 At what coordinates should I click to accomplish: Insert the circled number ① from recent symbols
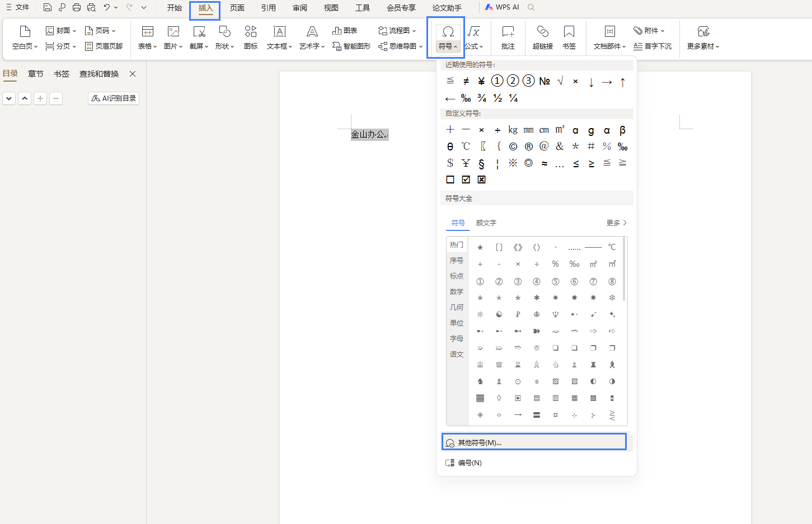pyautogui.click(x=497, y=81)
